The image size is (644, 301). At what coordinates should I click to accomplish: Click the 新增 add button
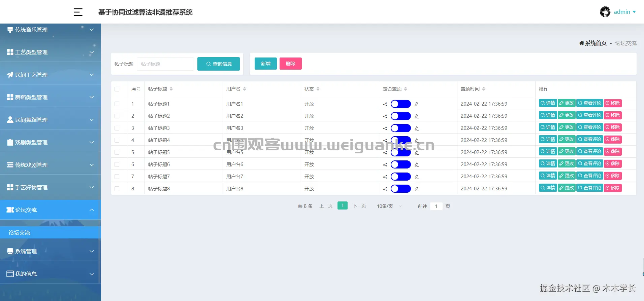click(x=266, y=64)
